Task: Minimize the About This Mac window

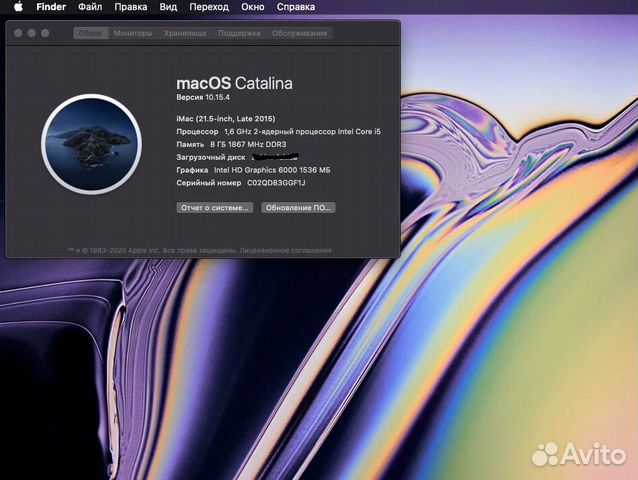Action: 32,33
